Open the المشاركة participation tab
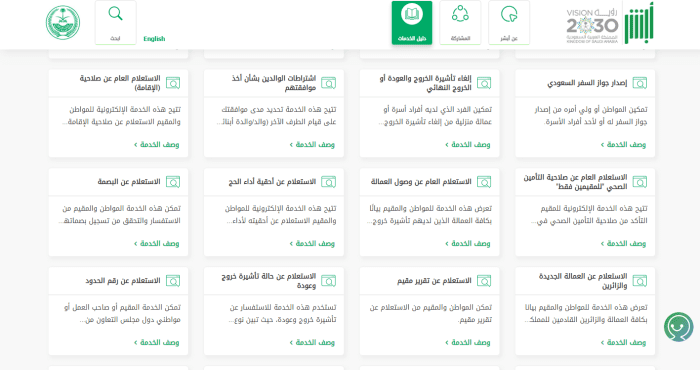700x370 pixels. point(460,22)
